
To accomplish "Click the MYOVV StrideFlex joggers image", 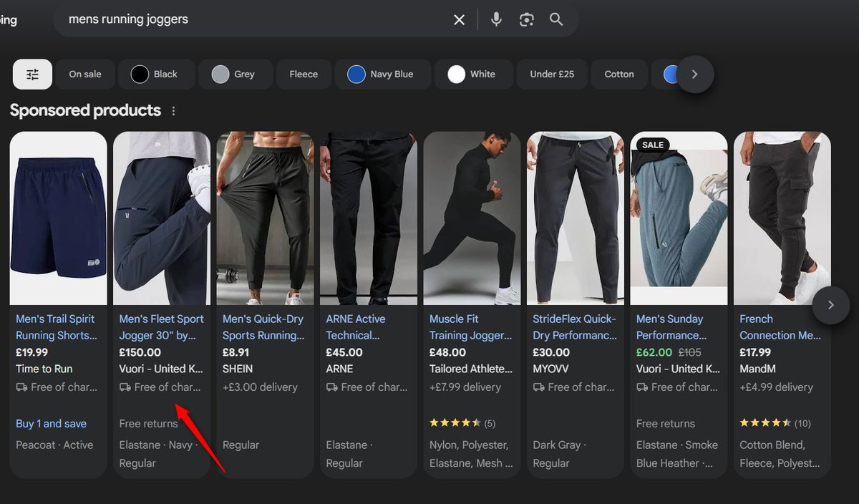I will [x=576, y=218].
